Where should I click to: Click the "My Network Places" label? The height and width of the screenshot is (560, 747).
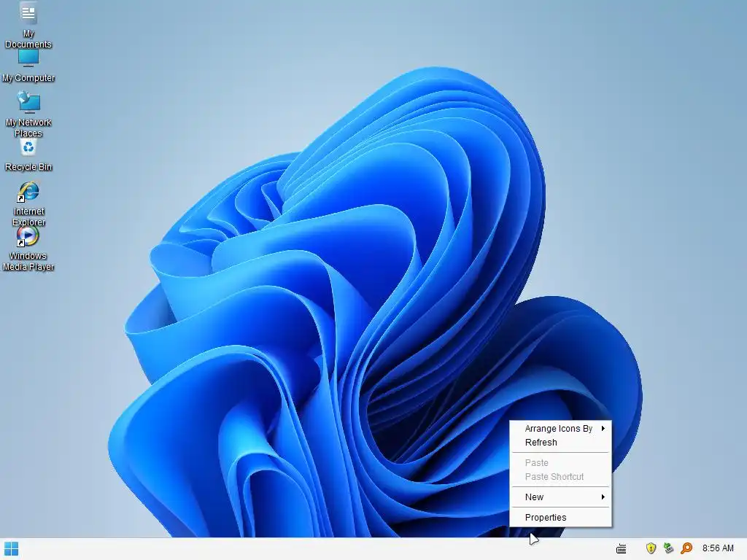pos(28,128)
